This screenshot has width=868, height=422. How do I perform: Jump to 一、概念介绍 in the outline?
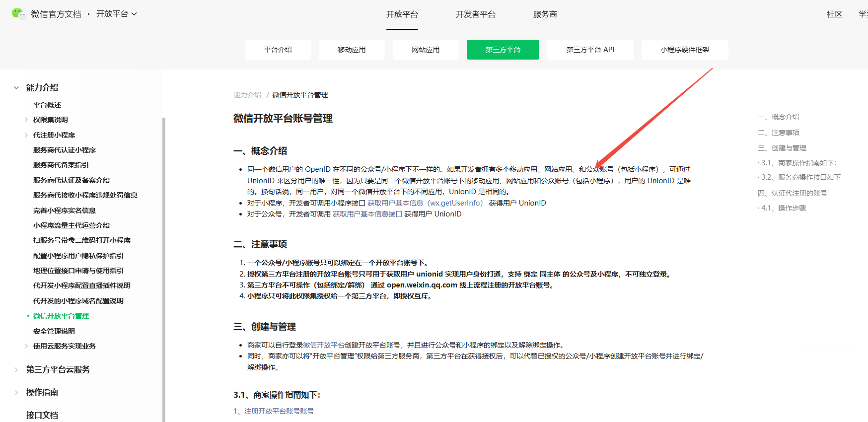779,117
